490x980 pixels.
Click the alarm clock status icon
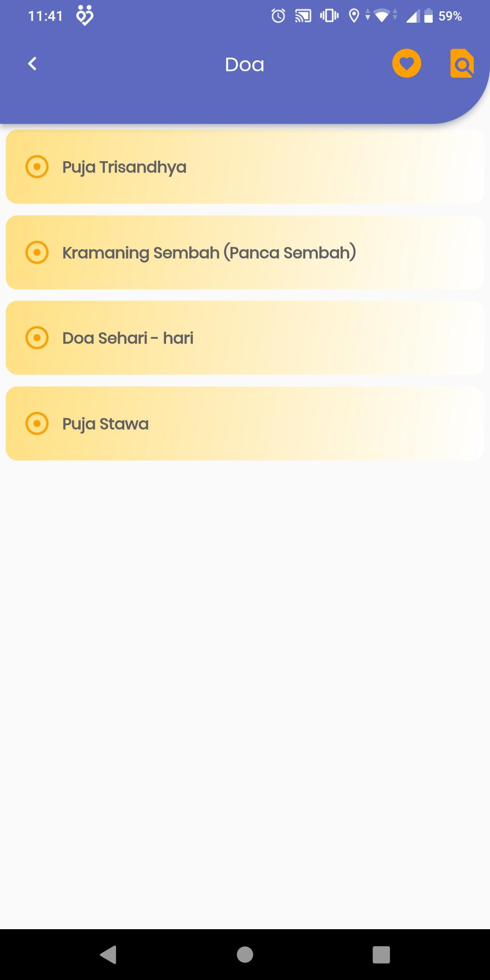point(278,16)
